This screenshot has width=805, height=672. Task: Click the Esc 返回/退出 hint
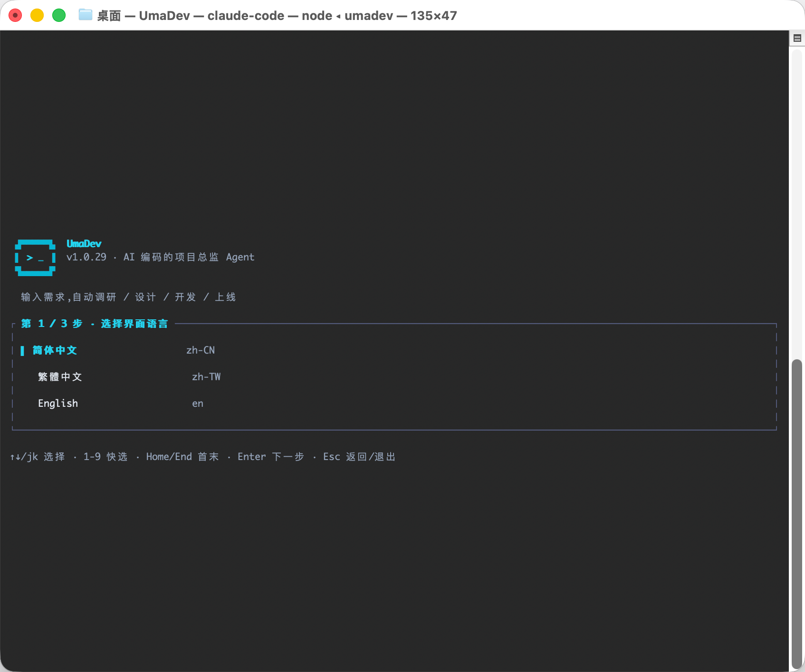click(x=359, y=457)
